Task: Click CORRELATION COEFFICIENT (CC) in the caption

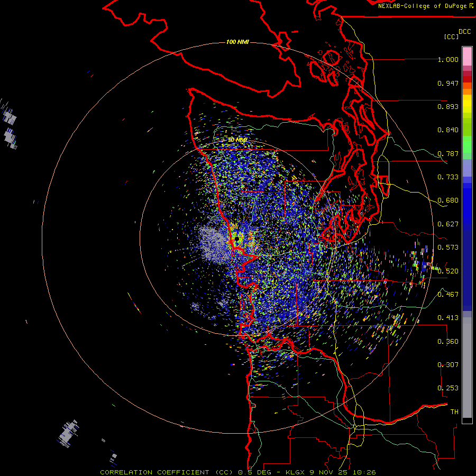Action: 167,472
